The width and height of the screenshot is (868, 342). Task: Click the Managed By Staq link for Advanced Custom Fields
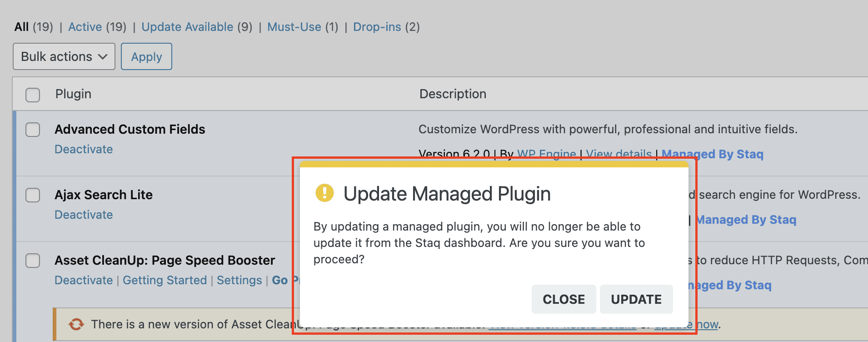coord(712,154)
